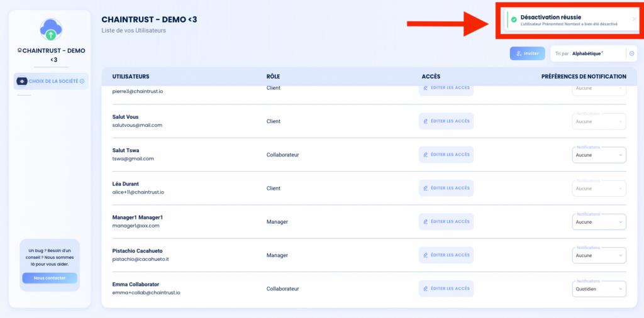The image size is (644, 318).
Task: Click the company icon beside Choix de la société
Action: [x=22, y=81]
